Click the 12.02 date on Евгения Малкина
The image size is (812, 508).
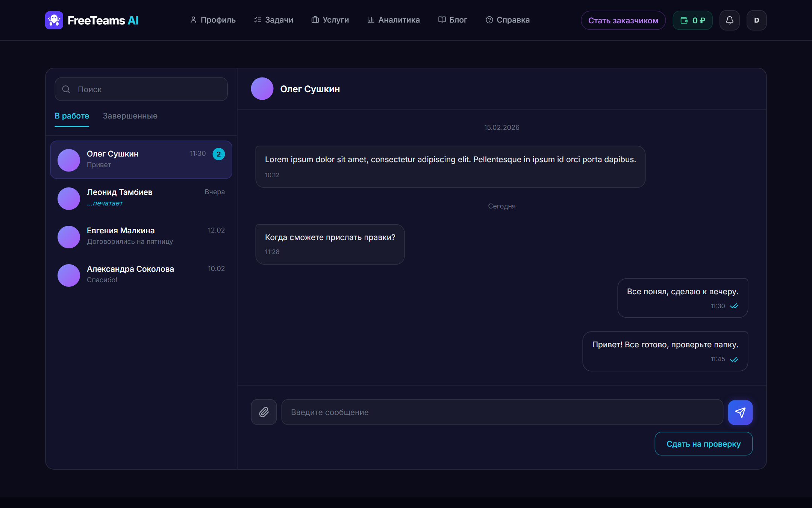216,230
